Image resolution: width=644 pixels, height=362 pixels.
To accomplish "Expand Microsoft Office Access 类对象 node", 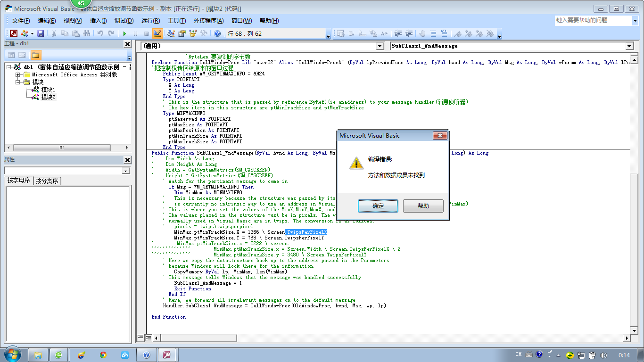I will 18,74.
